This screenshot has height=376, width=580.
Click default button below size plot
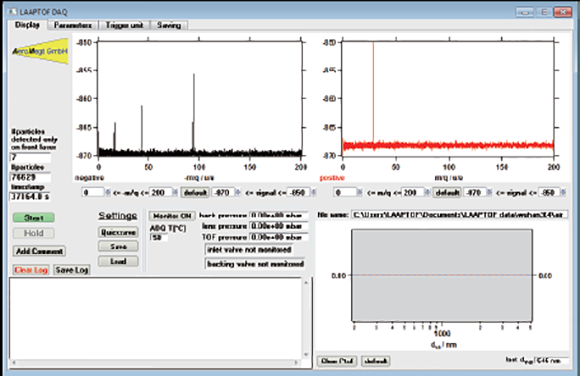click(375, 361)
